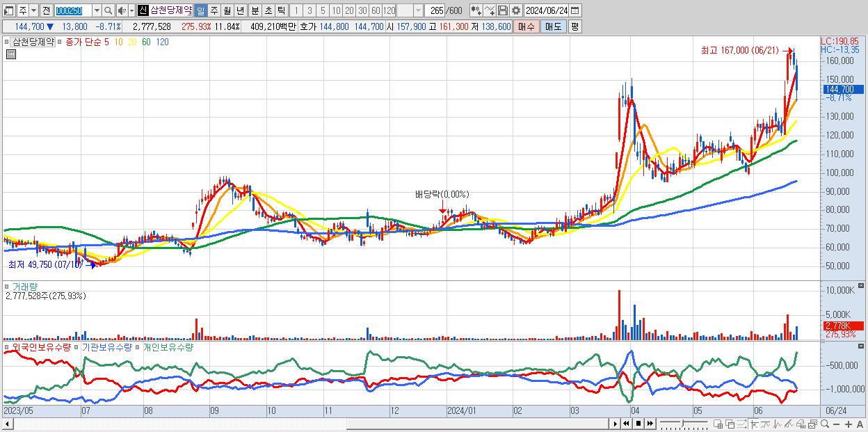This screenshot has width=868, height=432.
Task: Select the 초 second chart period
Action: (267, 10)
